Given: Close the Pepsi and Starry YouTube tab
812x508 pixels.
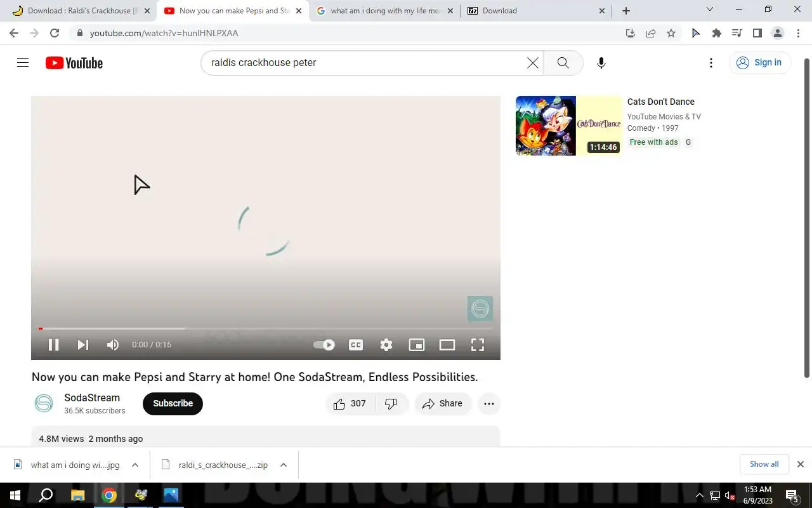Looking at the screenshot, I should tap(298, 11).
